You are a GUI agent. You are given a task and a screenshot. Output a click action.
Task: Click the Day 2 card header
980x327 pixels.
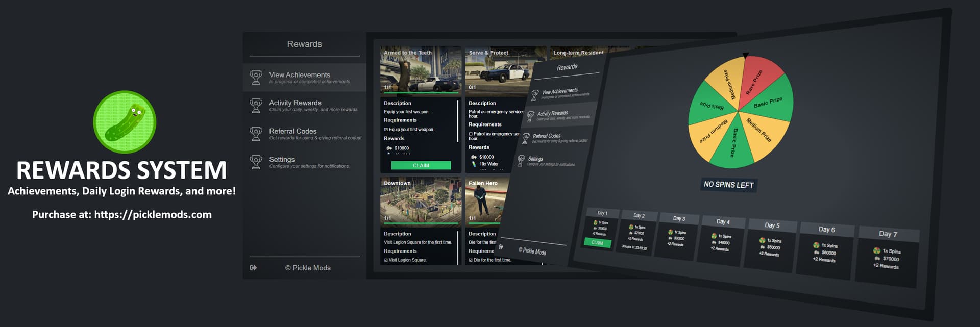[x=639, y=215]
